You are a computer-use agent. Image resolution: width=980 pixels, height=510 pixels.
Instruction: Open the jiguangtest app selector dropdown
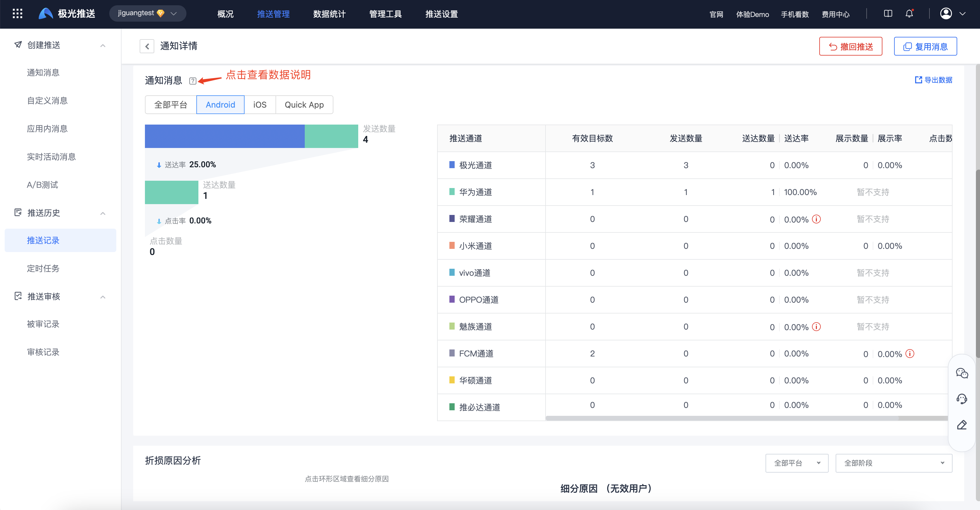[x=148, y=14]
